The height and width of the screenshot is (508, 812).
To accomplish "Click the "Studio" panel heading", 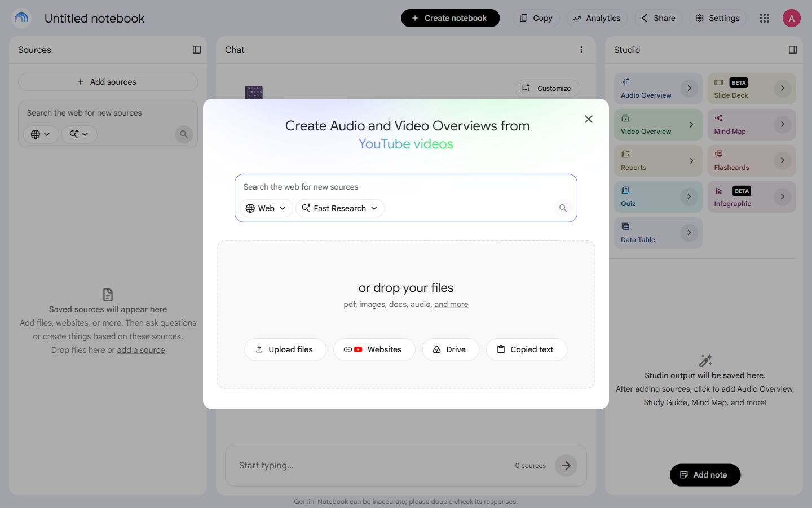I will coord(627,50).
